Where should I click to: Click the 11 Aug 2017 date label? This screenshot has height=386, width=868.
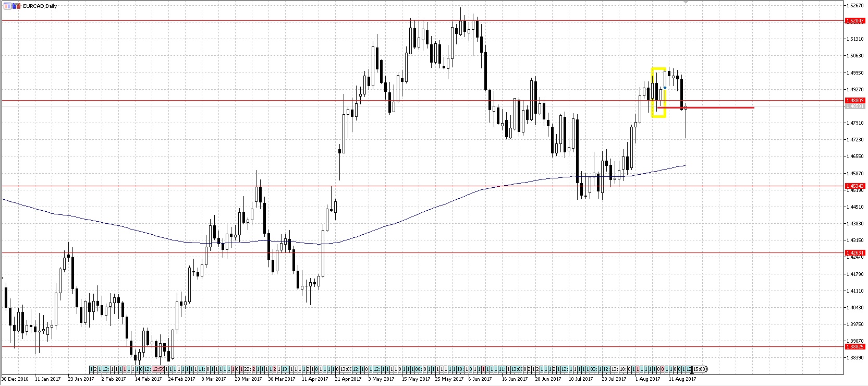683,379
